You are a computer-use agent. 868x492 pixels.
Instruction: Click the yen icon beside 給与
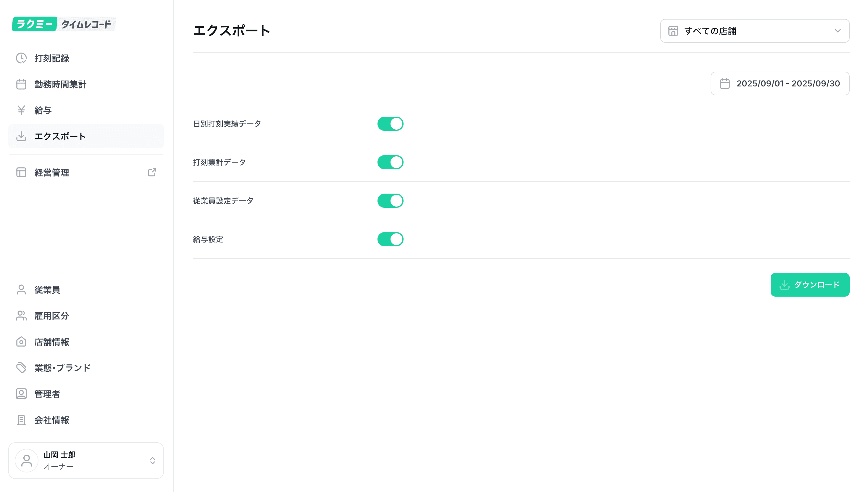click(x=21, y=110)
